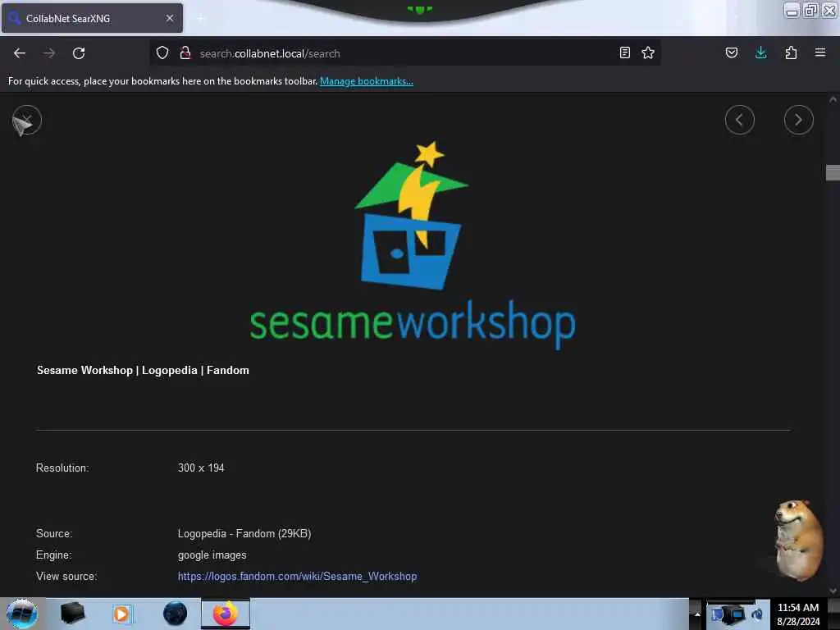
Task: Switch to Firefox in the taskbar
Action: [x=226, y=614]
